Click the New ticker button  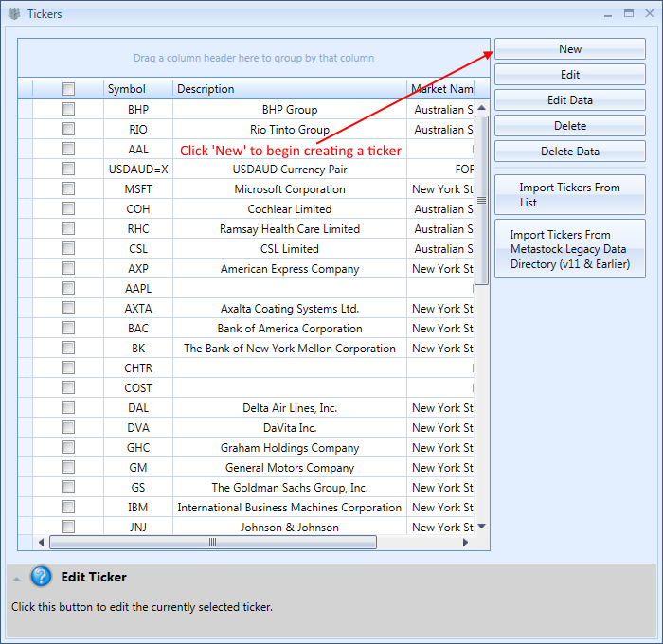569,49
